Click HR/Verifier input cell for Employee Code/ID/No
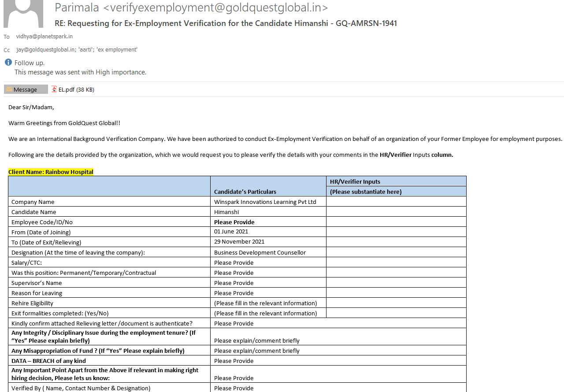The height and width of the screenshot is (392, 564). coord(396,222)
